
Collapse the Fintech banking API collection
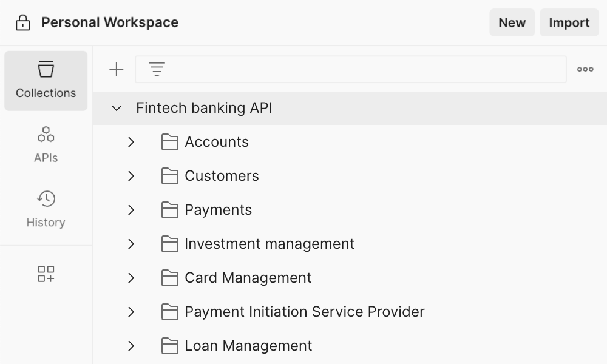pyautogui.click(x=117, y=109)
